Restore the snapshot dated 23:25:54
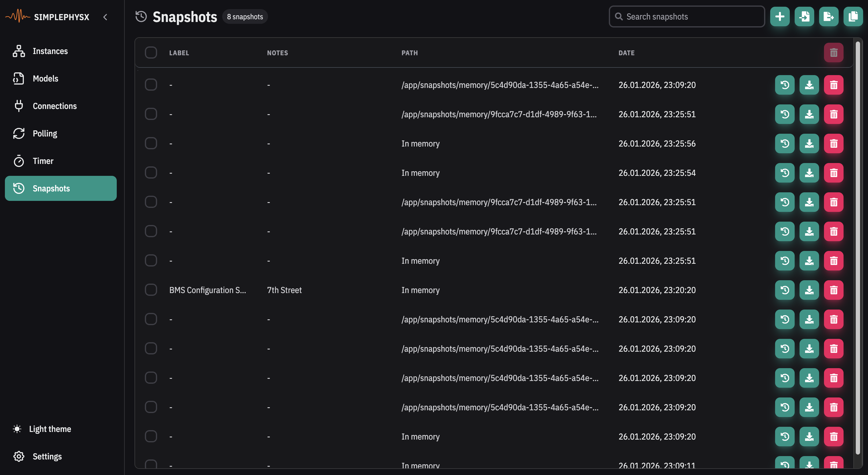This screenshot has height=475, width=868. point(785,173)
